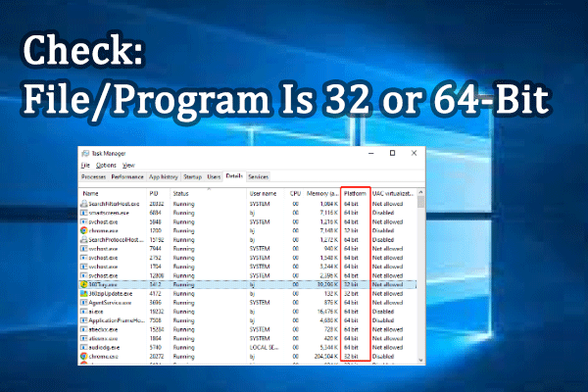Screen dimensions: 588x392
Task: Sort by the CPU column header
Action: 295,194
